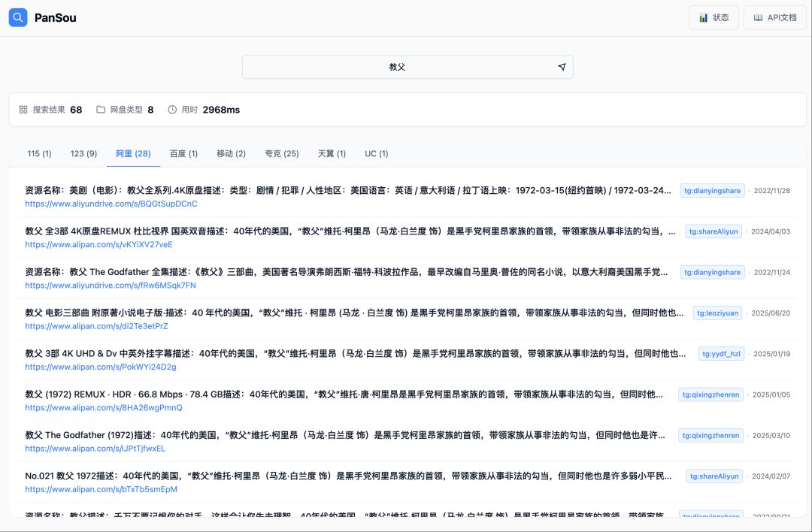The image size is (812, 532).
Task: Click the PanSou magnifier logo icon
Action: [x=17, y=17]
